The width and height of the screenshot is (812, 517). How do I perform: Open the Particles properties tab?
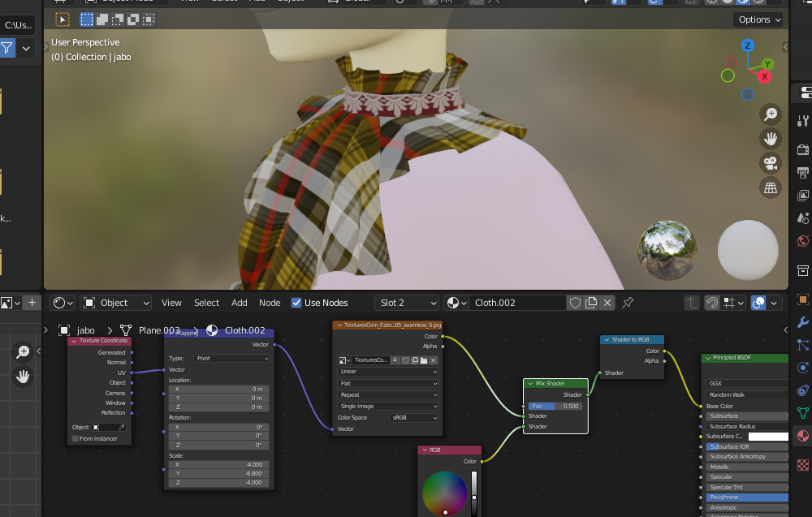click(803, 345)
